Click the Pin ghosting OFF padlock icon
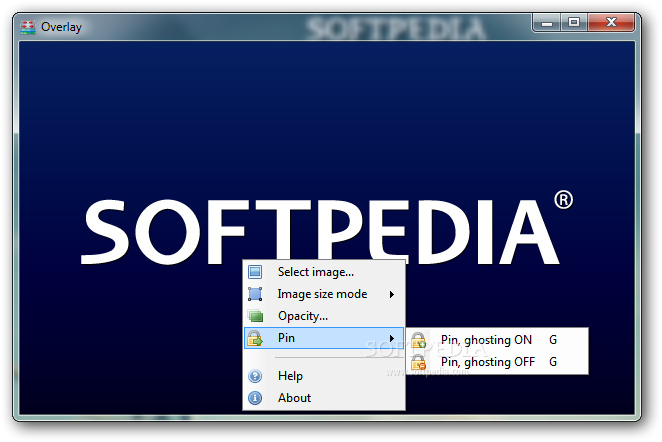The width and height of the screenshot is (662, 442). 418,362
